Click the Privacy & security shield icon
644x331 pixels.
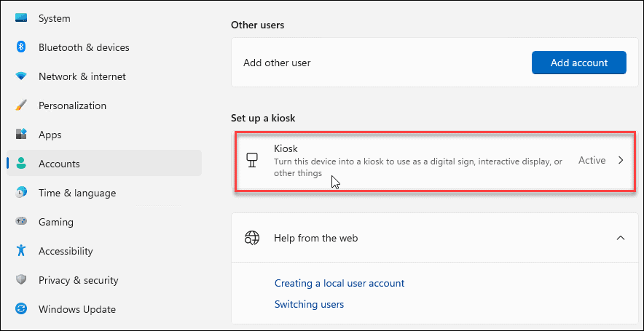pos(21,280)
